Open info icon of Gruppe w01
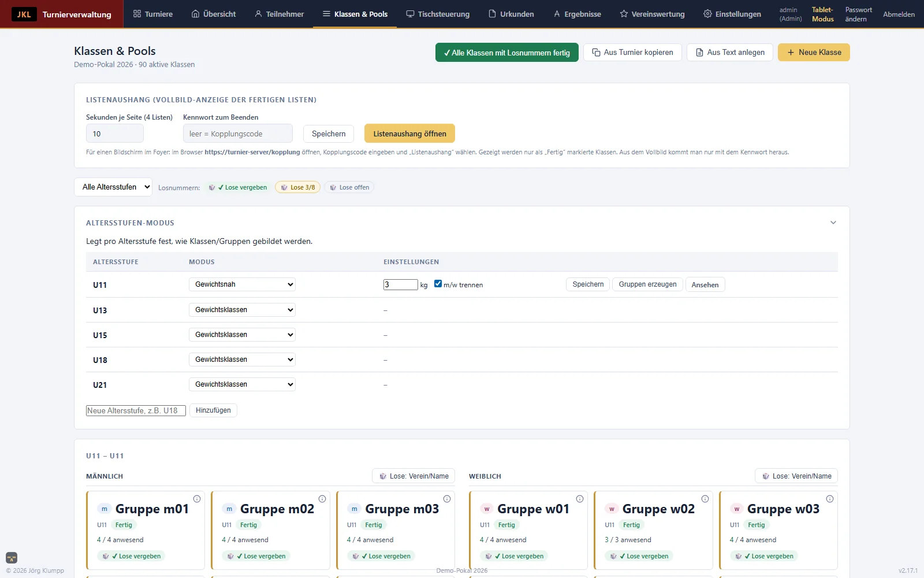The image size is (924, 578). tap(580, 499)
